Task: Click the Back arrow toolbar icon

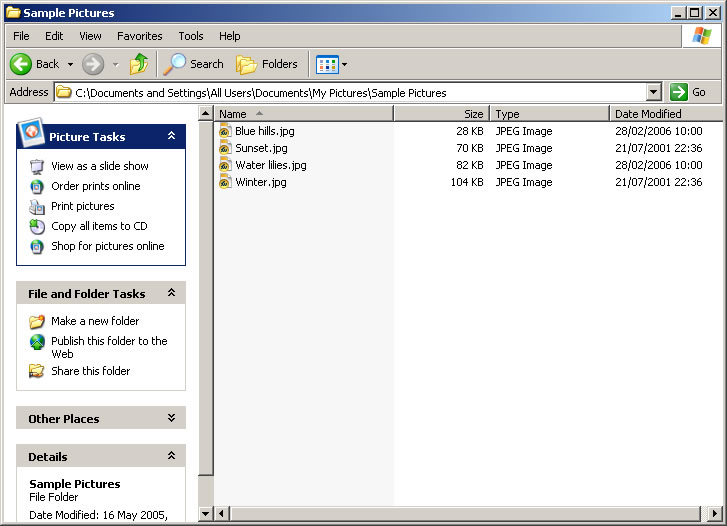Action: pos(22,64)
